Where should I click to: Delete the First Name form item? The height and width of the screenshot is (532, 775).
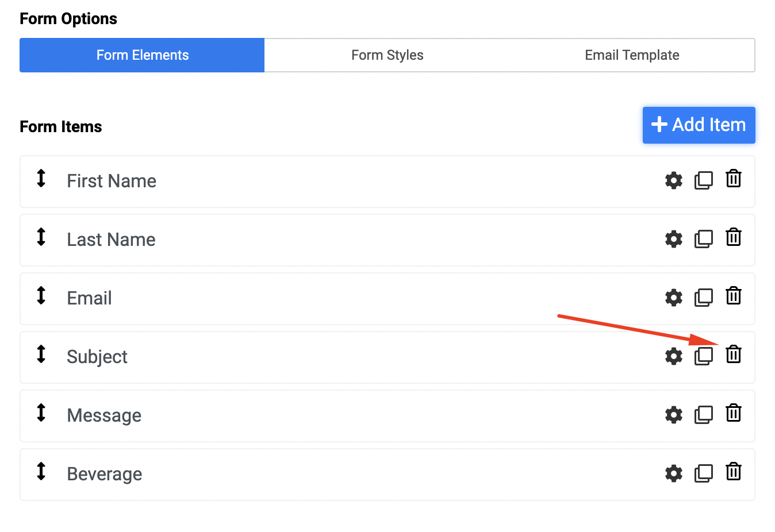point(733,179)
